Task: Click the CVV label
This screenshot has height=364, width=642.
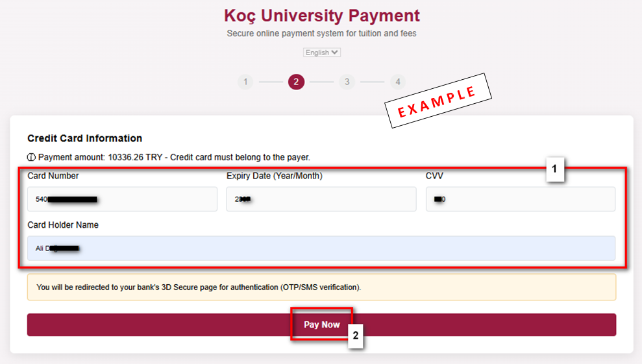Action: tap(435, 176)
